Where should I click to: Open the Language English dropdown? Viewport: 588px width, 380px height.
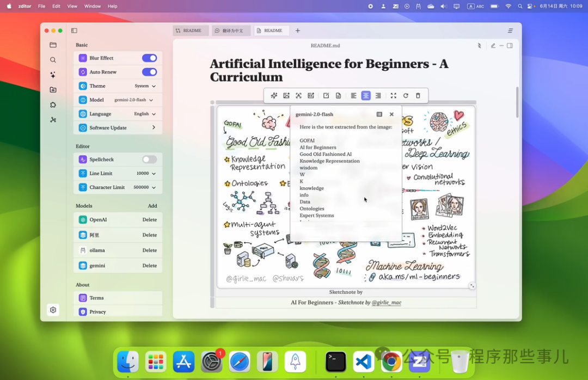coord(145,114)
